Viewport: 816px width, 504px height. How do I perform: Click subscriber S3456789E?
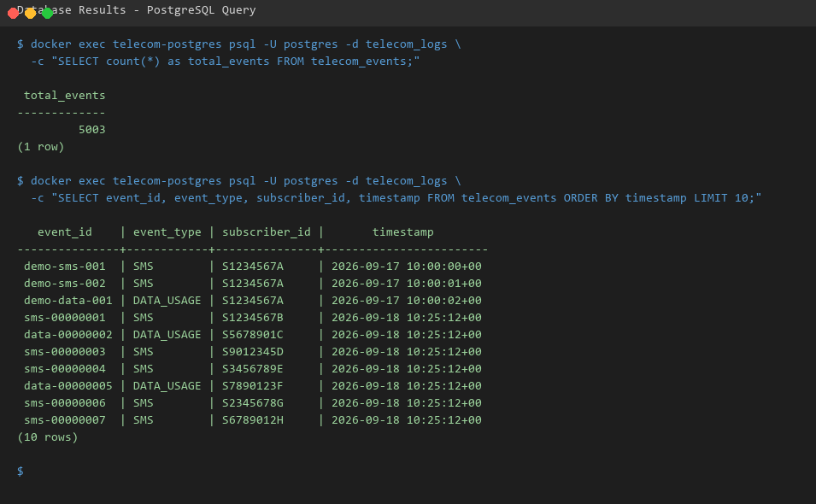pos(253,369)
